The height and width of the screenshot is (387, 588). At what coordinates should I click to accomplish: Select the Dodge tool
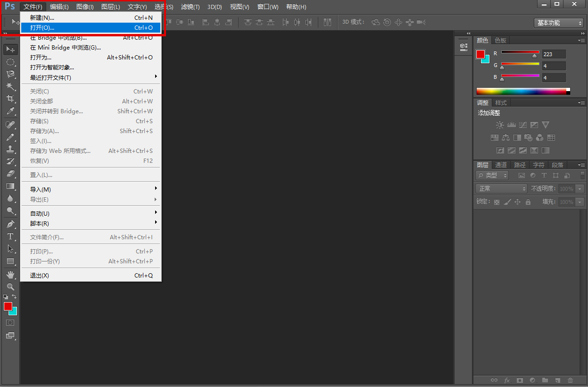click(x=10, y=210)
